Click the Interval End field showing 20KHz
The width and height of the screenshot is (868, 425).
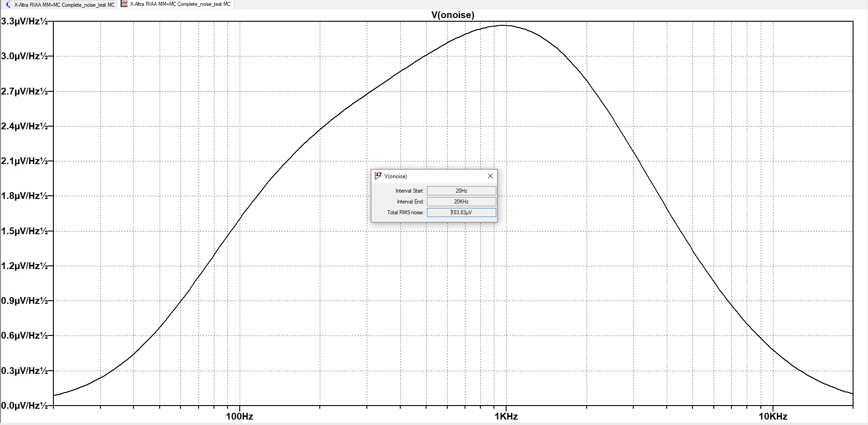pyautogui.click(x=461, y=202)
